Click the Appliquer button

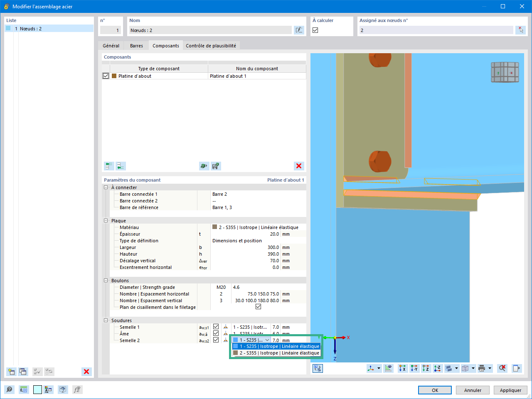(x=510, y=390)
